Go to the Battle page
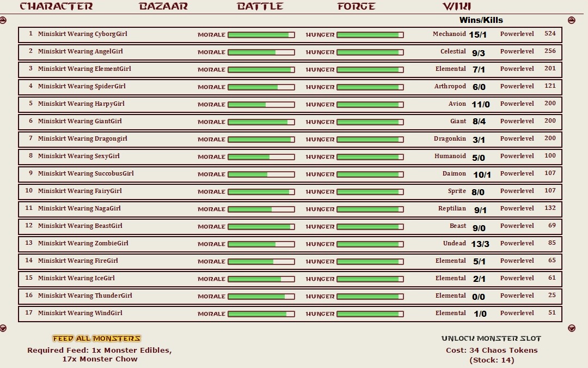Screen dimensions: 588x368 click(x=260, y=7)
